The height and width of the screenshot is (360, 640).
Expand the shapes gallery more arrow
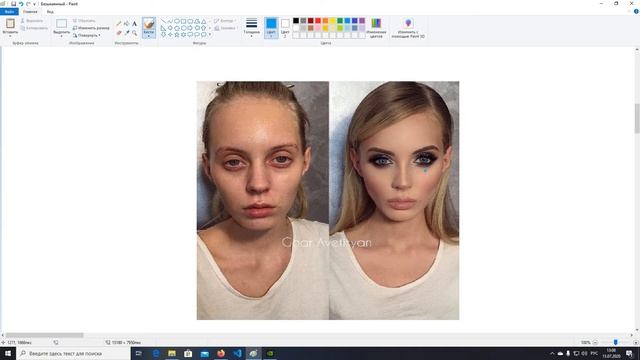pyautogui.click(x=210, y=35)
